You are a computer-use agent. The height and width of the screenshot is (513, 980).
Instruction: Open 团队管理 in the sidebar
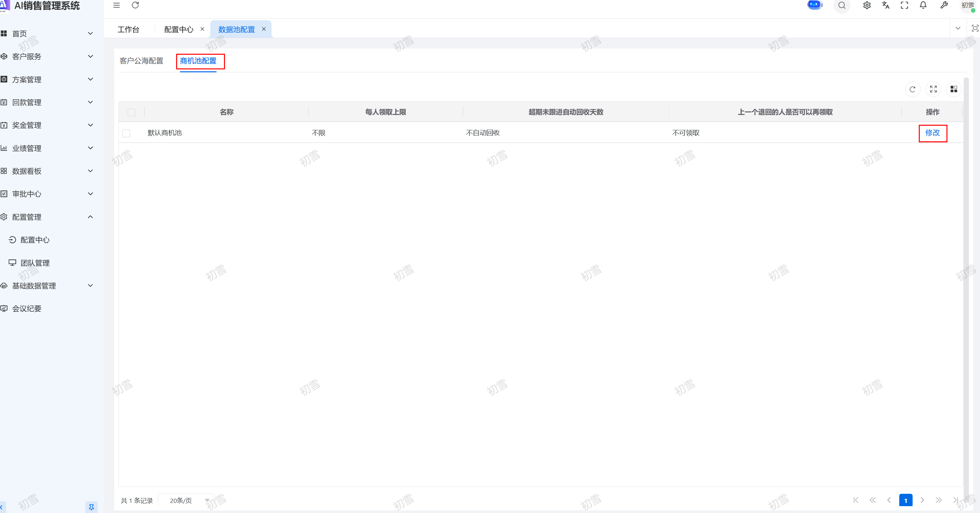(x=35, y=263)
